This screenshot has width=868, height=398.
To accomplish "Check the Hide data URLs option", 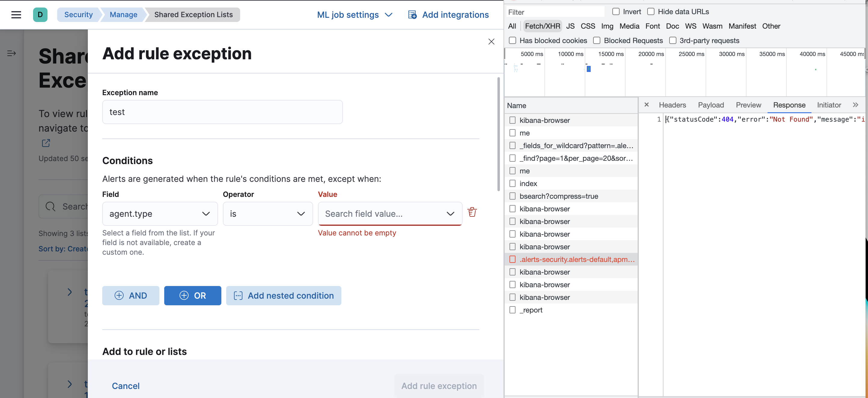I will point(651,11).
